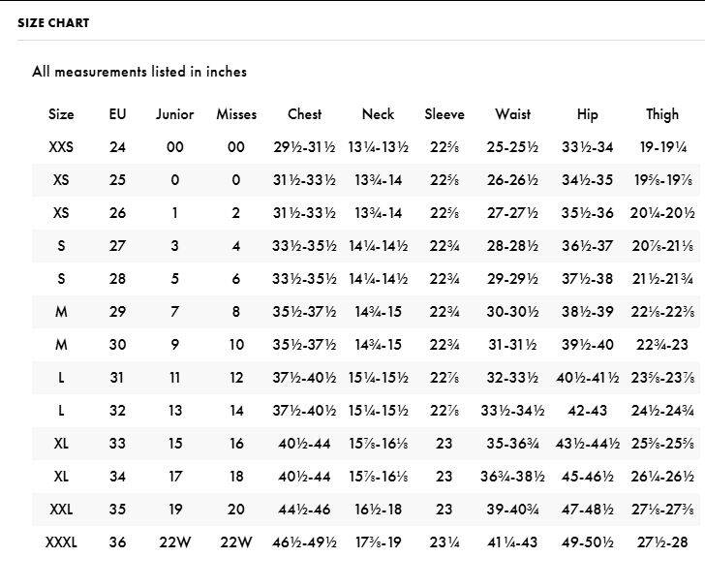
Task: Select the Chest column header
Action: click(x=305, y=114)
